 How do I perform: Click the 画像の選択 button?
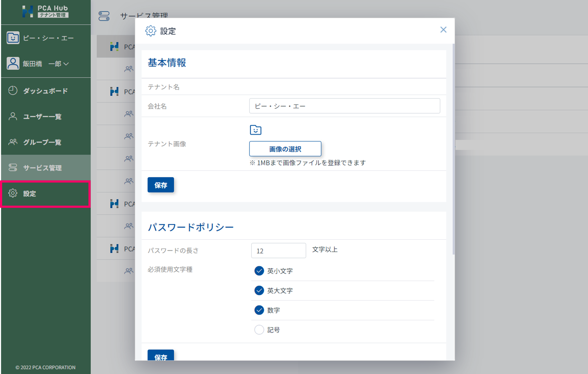(x=285, y=149)
